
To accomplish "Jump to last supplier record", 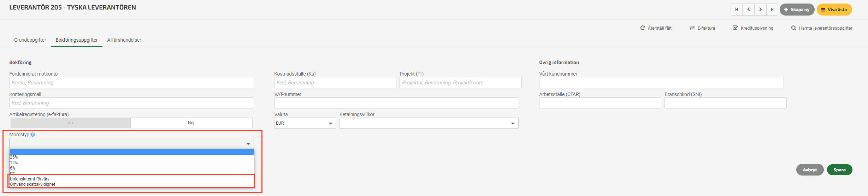I will coord(772,10).
